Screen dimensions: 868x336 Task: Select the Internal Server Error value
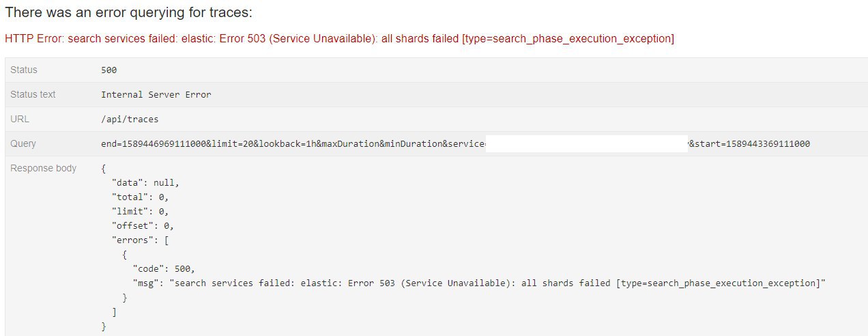pyautogui.click(x=156, y=94)
